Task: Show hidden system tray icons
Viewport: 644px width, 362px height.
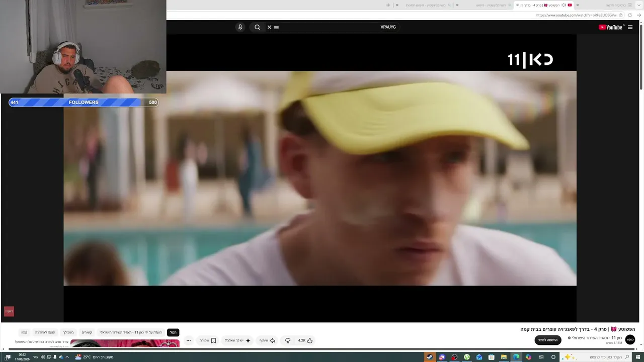Action: point(67,357)
